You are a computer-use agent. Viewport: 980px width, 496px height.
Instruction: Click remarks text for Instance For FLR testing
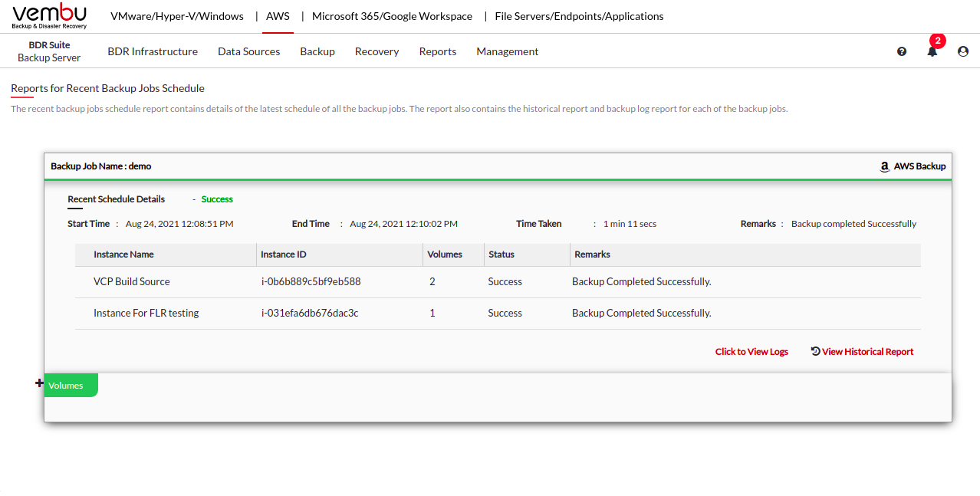(642, 313)
